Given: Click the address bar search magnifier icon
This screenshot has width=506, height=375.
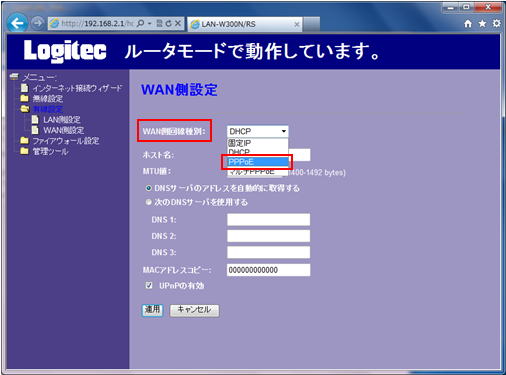Looking at the screenshot, I should pyautogui.click(x=141, y=23).
